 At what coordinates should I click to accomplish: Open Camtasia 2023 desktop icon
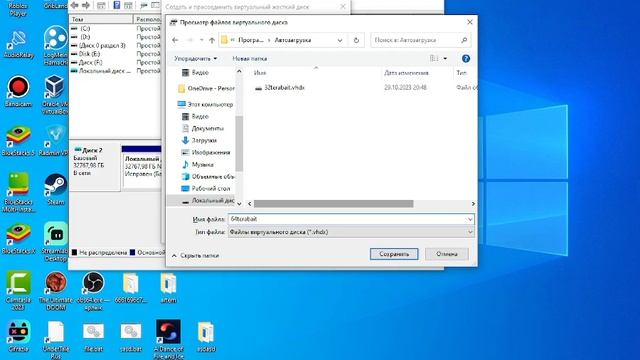(18, 291)
